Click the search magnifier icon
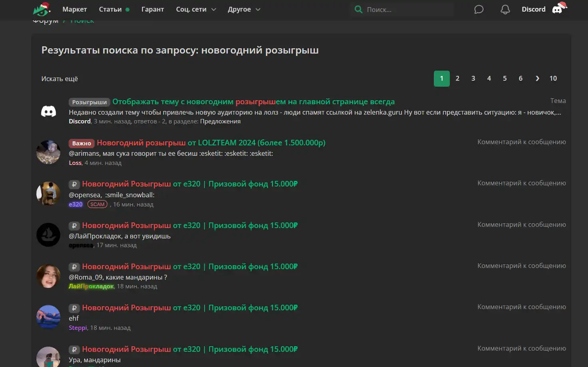Image resolution: width=588 pixels, height=367 pixels. [358, 9]
